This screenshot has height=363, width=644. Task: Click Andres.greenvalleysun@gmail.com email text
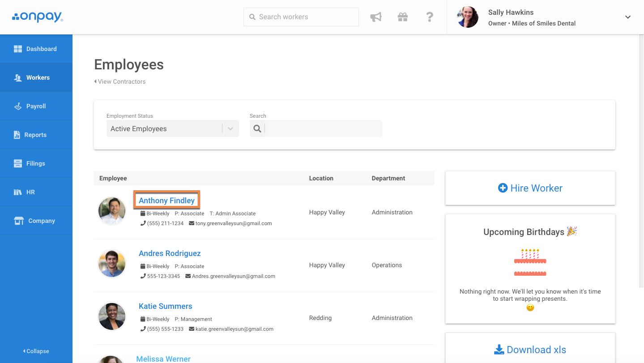pos(234,276)
